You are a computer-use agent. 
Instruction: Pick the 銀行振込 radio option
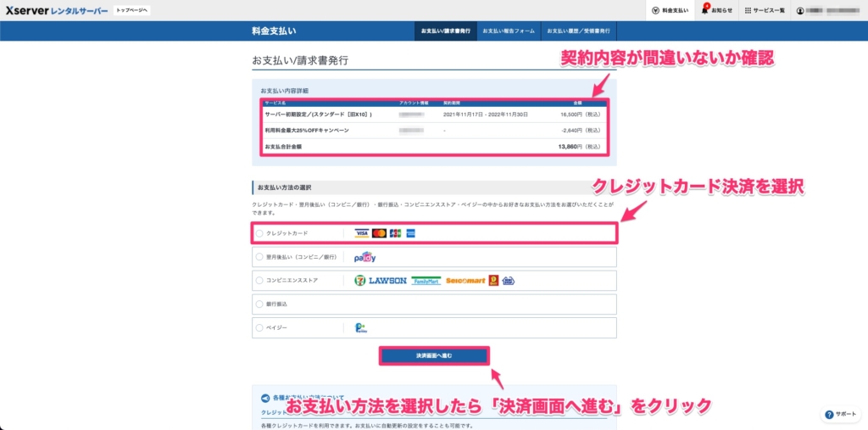click(259, 304)
